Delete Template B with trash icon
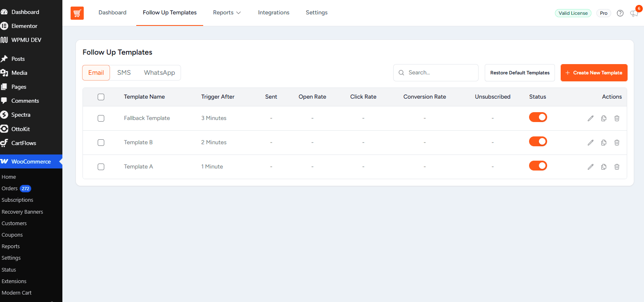 (x=617, y=143)
